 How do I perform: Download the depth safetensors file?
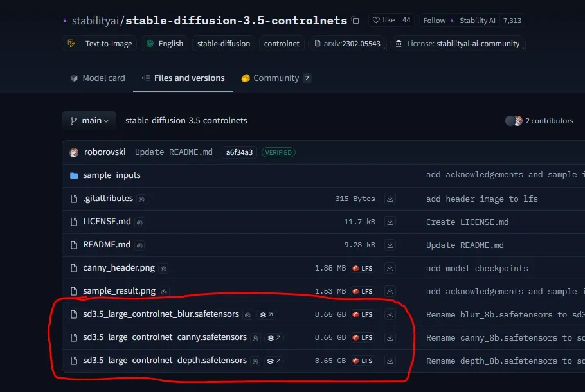click(390, 361)
